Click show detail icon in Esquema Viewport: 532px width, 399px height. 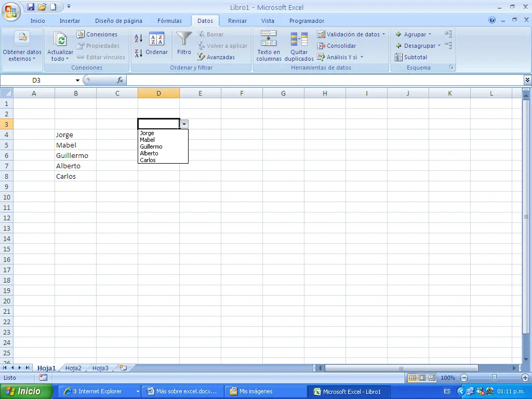coord(448,34)
